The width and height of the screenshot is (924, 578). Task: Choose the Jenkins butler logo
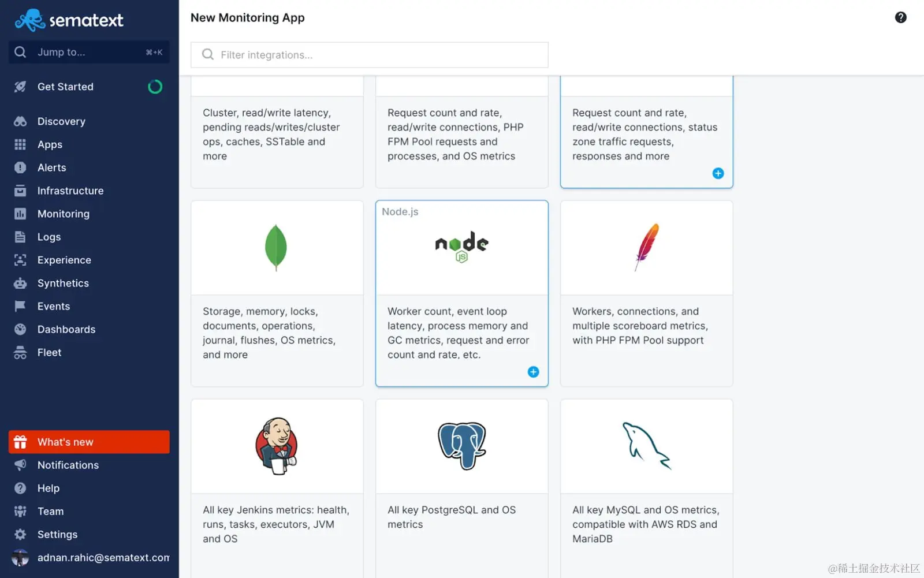(277, 446)
